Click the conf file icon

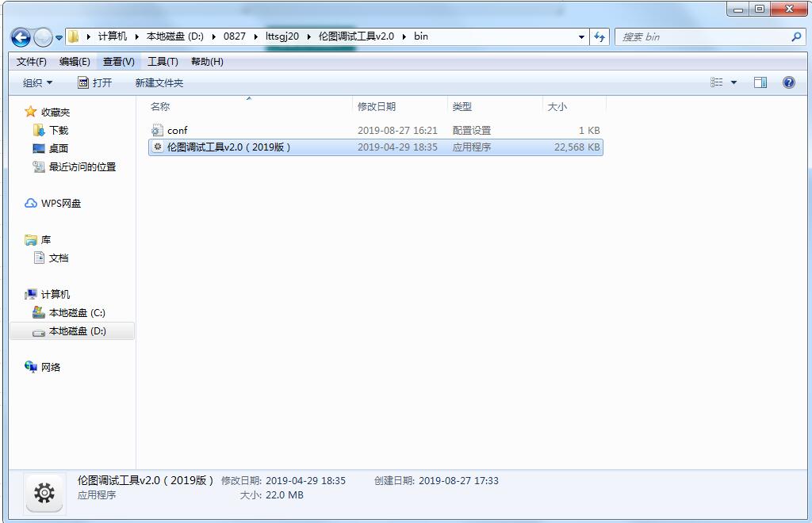[x=158, y=131]
